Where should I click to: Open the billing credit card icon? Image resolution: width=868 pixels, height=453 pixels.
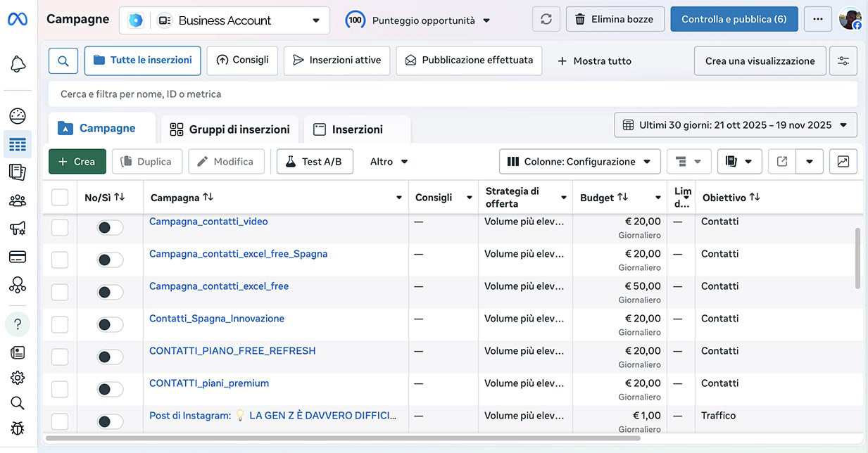click(x=18, y=257)
